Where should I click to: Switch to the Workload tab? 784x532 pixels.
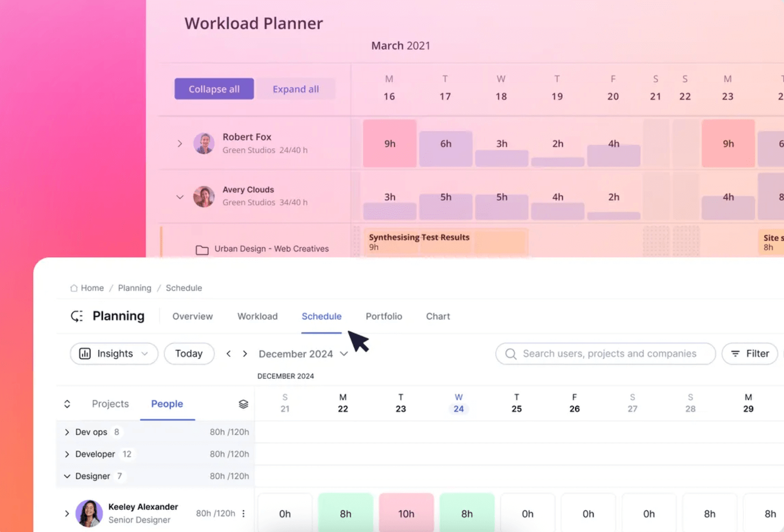[257, 316]
